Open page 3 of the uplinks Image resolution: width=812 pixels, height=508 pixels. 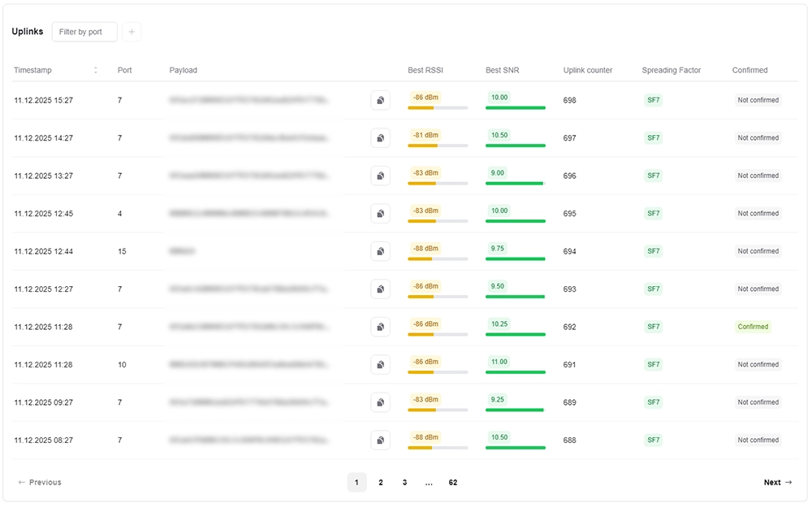click(x=404, y=483)
